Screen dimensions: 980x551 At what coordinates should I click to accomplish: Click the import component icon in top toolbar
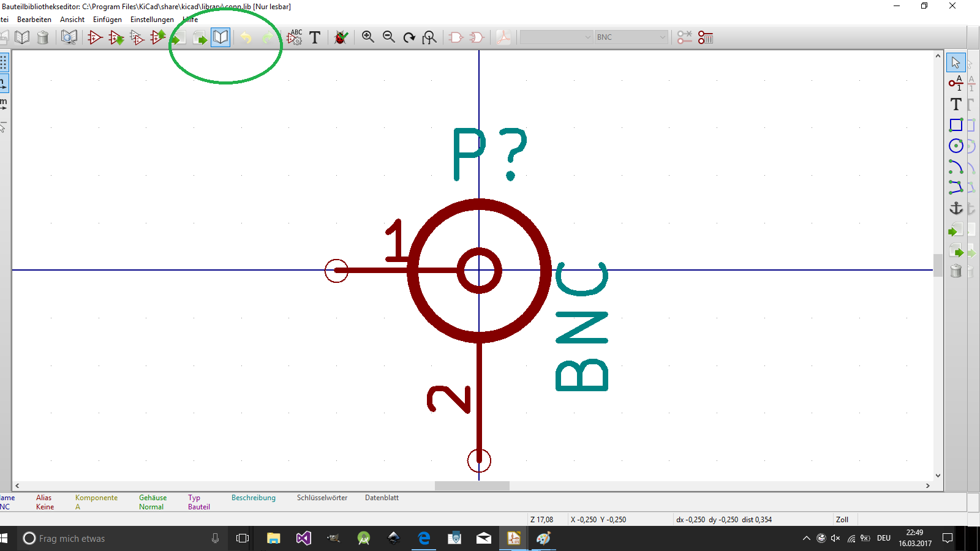[x=179, y=37]
